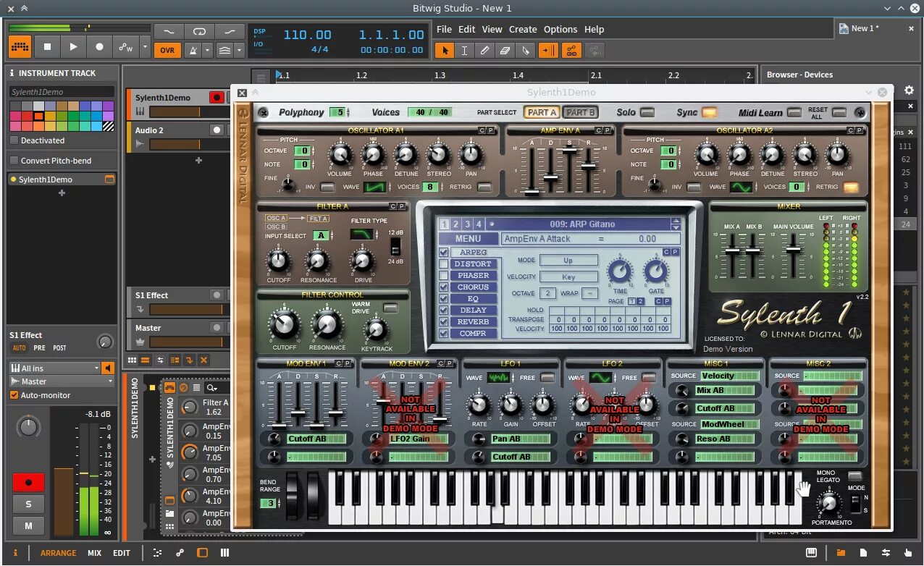924x566 pixels.
Task: Open preset name 009: ARP Gitano
Action: (582, 224)
